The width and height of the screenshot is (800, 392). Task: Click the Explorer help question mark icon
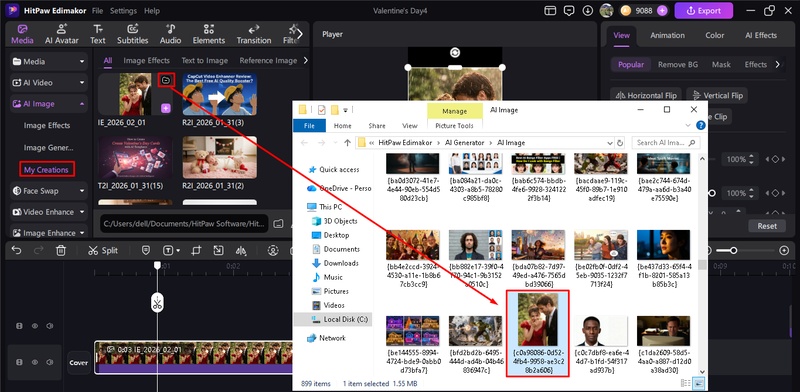click(x=701, y=125)
